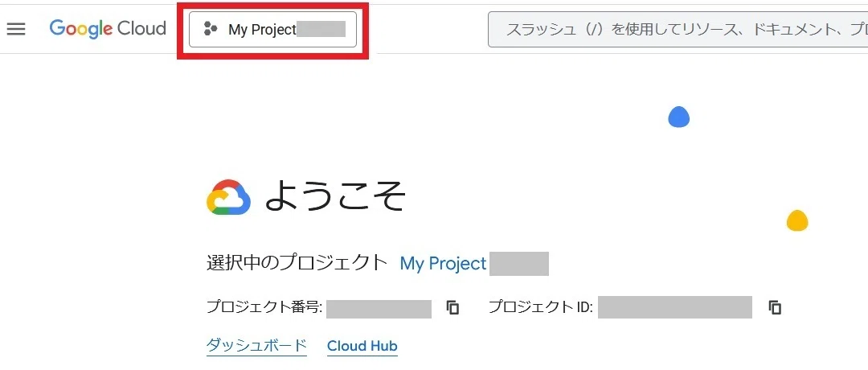Click the プロジェクト ID label text

(541, 306)
